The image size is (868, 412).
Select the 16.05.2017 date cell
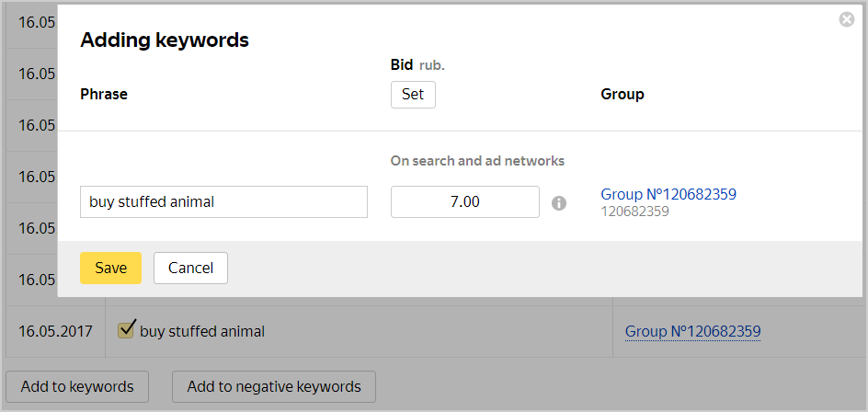(55, 331)
